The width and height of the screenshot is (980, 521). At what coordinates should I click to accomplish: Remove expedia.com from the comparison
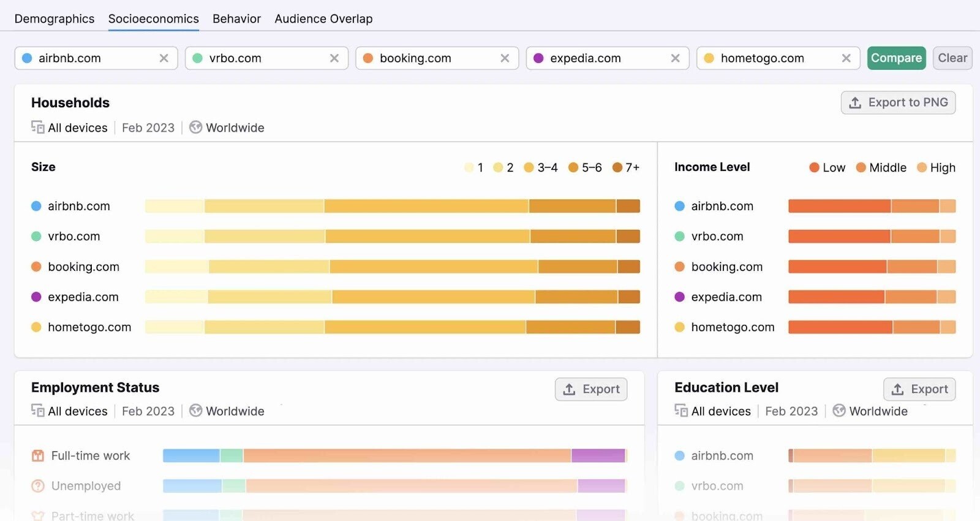(675, 58)
